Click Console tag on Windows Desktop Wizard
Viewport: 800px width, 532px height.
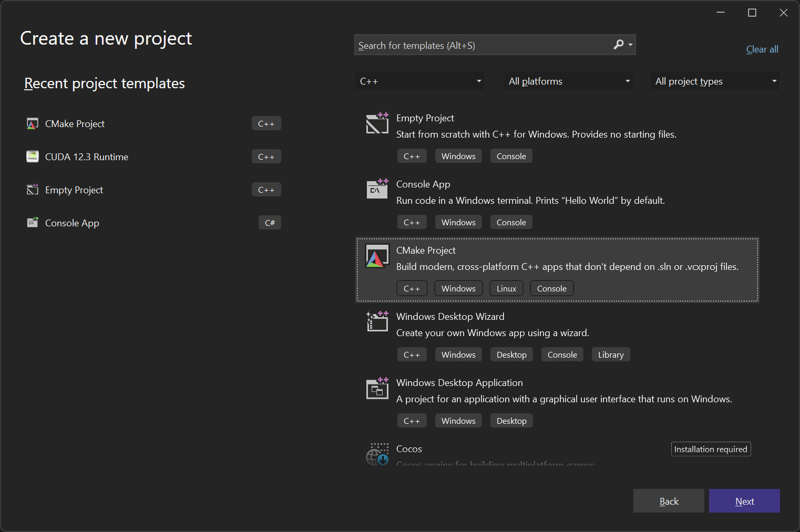click(x=562, y=354)
